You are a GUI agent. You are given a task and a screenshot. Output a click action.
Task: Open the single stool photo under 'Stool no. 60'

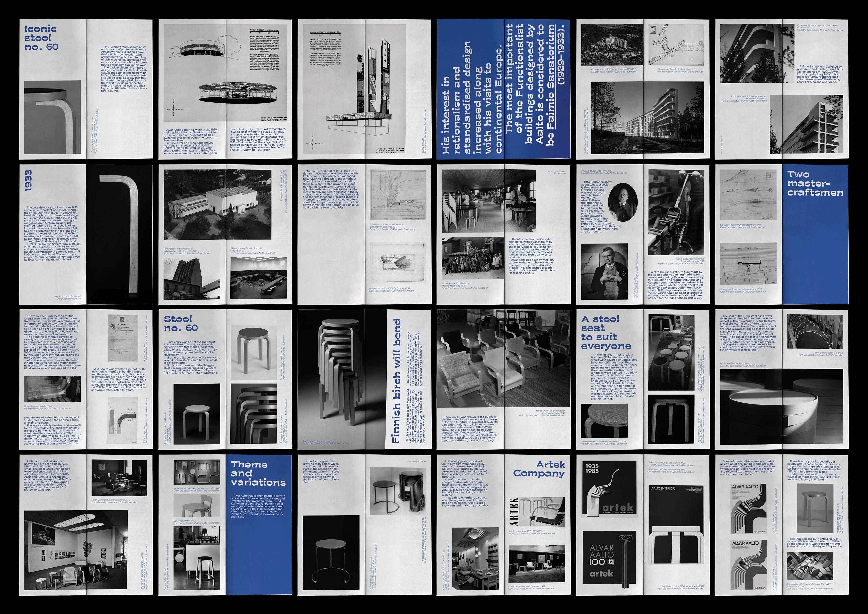(x=197, y=414)
